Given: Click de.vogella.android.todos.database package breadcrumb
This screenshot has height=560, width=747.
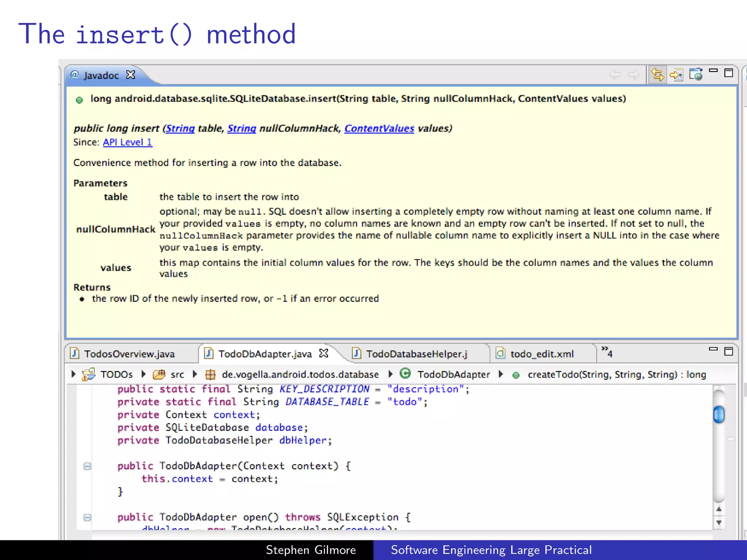Looking at the screenshot, I should [x=300, y=374].
